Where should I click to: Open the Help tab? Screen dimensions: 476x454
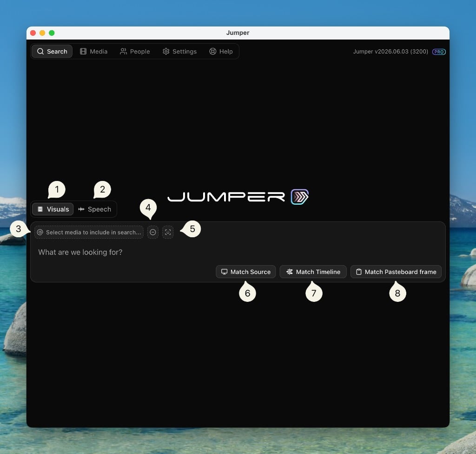(x=221, y=51)
